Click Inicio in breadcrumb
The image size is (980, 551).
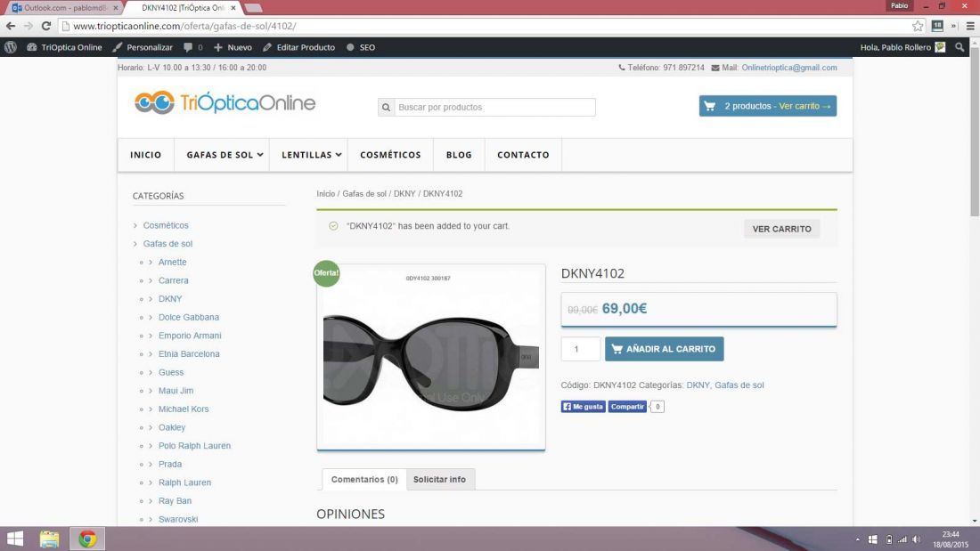point(325,194)
